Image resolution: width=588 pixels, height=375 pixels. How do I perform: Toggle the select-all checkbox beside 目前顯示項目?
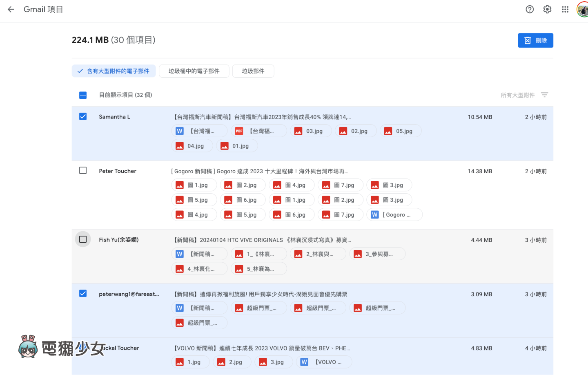[x=83, y=95]
